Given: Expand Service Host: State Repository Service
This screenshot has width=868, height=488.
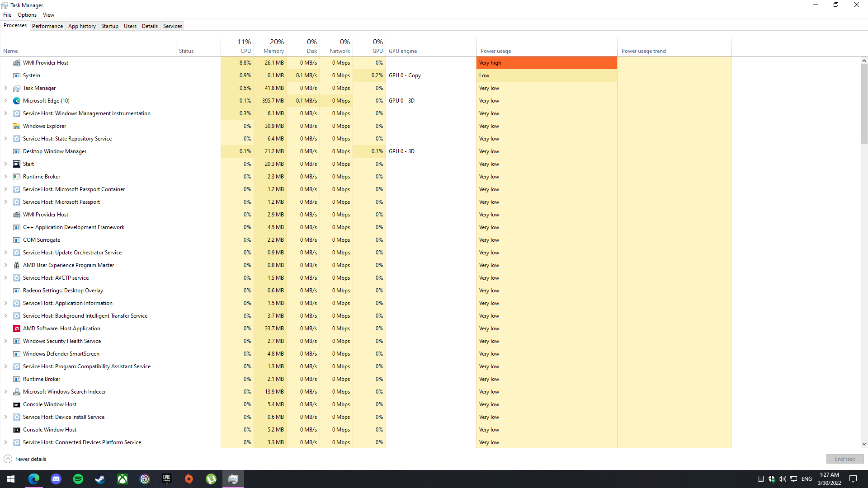Looking at the screenshot, I should 5,139.
